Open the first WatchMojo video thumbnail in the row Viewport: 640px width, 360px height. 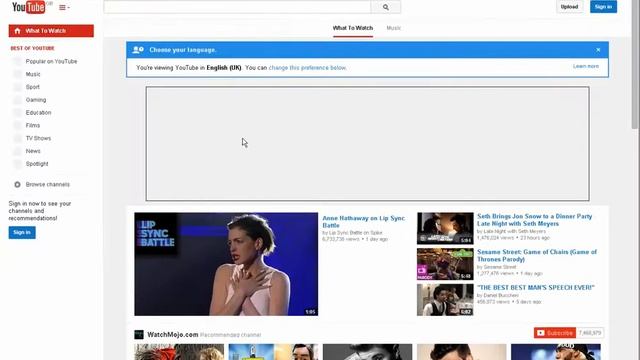(179, 352)
